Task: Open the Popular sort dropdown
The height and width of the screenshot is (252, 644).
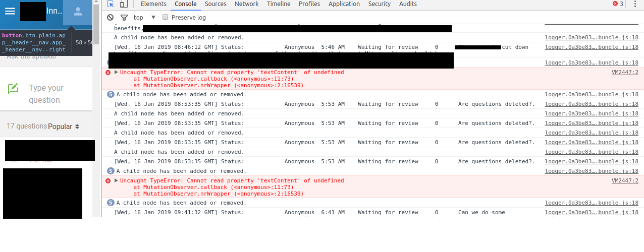Action: point(64,127)
